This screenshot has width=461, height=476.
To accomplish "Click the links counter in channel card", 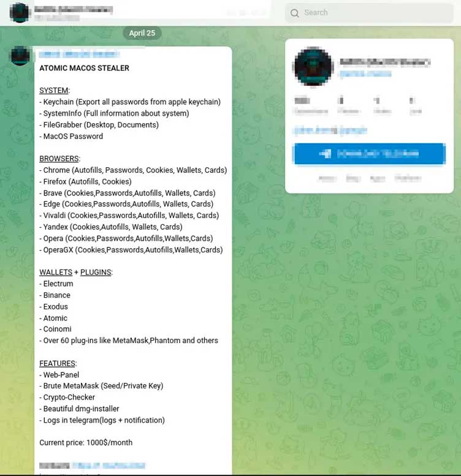I will [x=416, y=105].
